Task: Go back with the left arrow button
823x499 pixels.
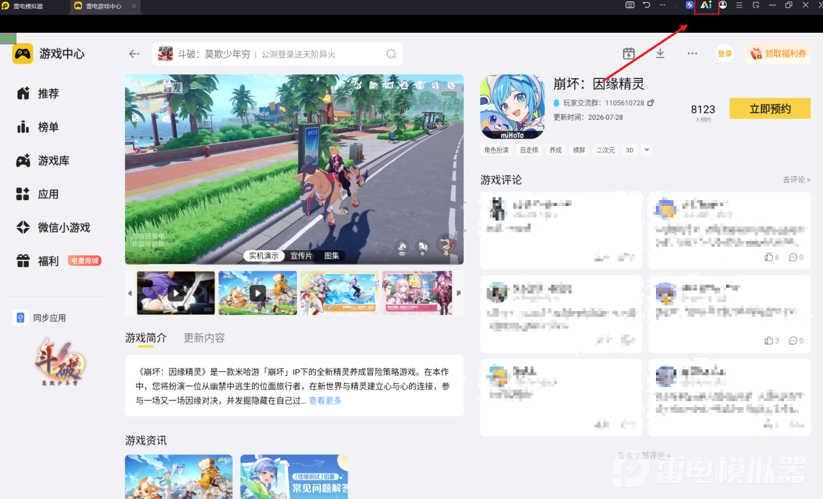Action: point(134,54)
